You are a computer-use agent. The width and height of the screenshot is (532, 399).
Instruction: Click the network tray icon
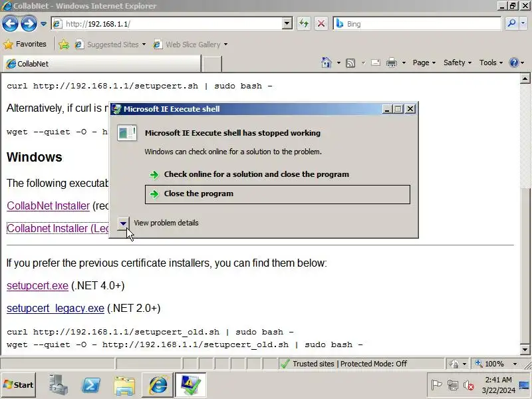point(453,386)
